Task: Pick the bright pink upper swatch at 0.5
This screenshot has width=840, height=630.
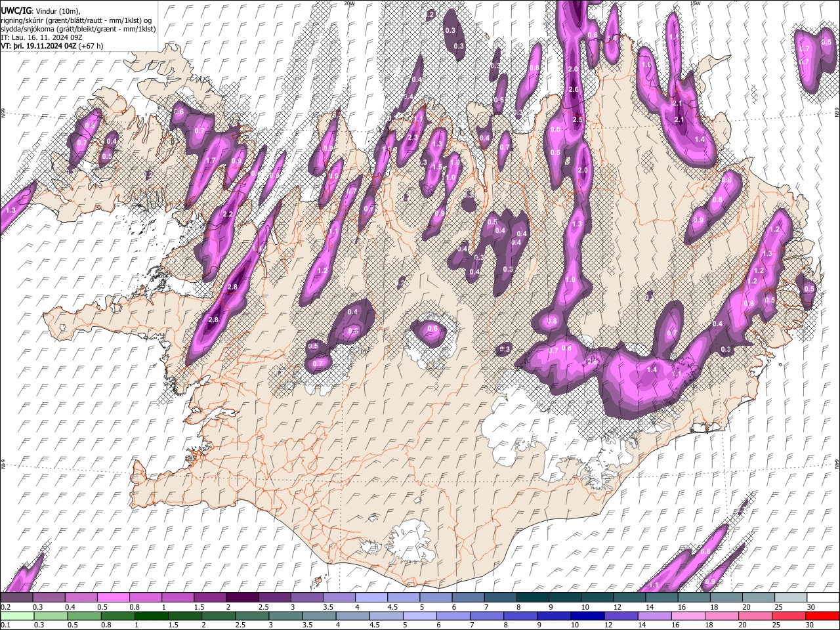Action: [x=113, y=597]
